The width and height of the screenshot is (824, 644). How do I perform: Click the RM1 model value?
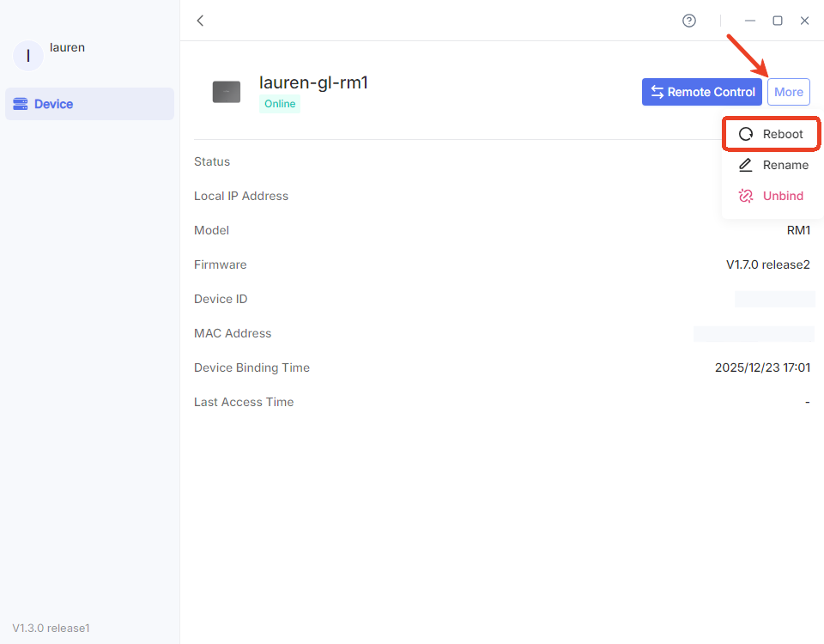[x=798, y=230]
